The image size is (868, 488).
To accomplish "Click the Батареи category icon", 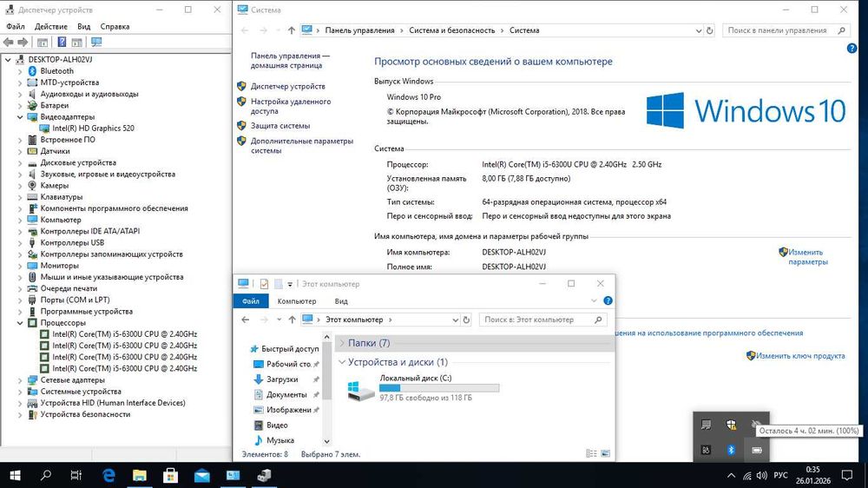I will tap(32, 105).
